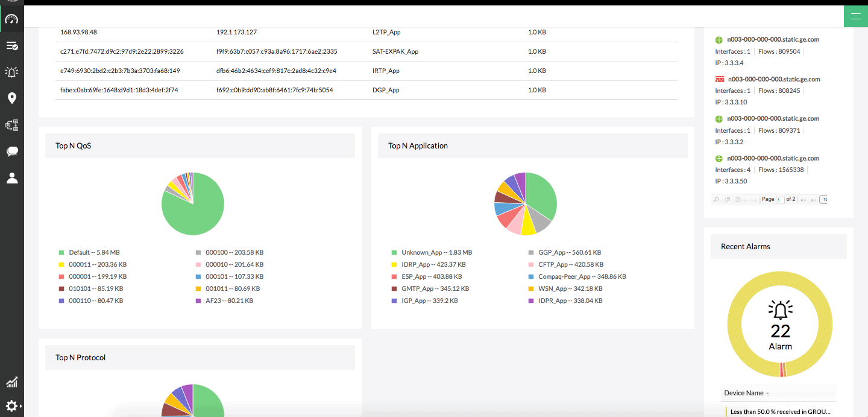
Task: Open the network topology icon in sidebar
Action: pos(12,125)
